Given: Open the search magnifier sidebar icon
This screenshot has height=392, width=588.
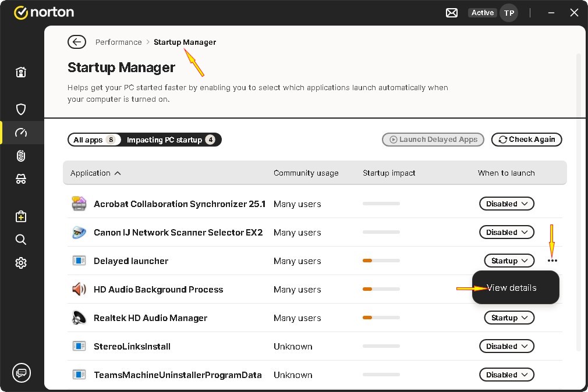Looking at the screenshot, I should coord(21,240).
